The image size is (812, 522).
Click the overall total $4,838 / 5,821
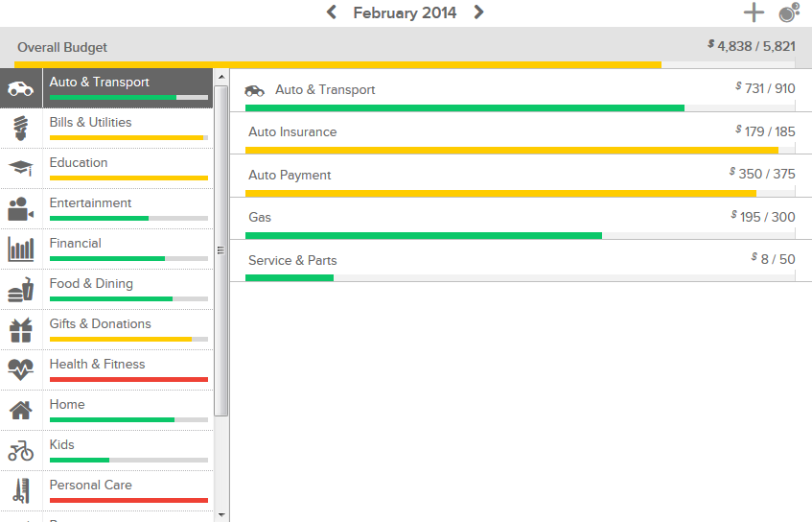[752, 46]
